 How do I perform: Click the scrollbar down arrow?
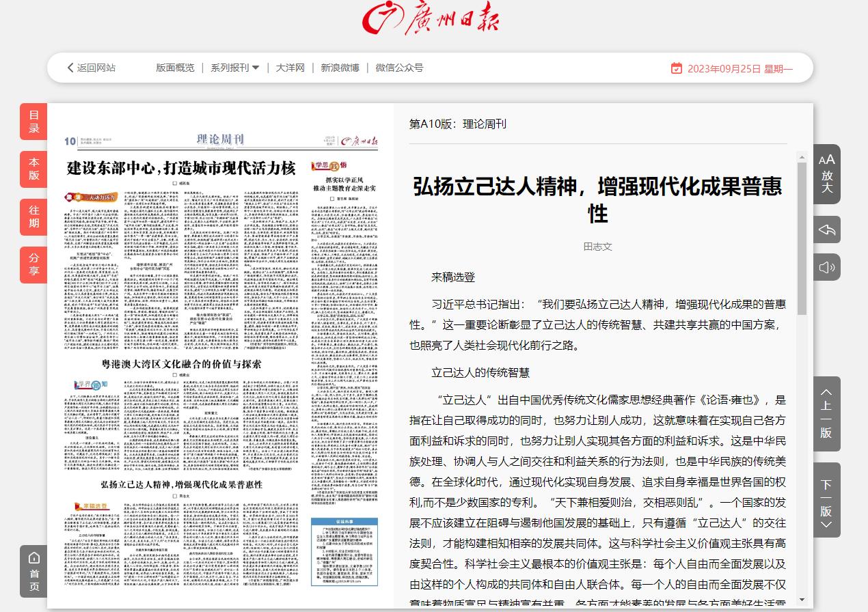click(x=802, y=599)
